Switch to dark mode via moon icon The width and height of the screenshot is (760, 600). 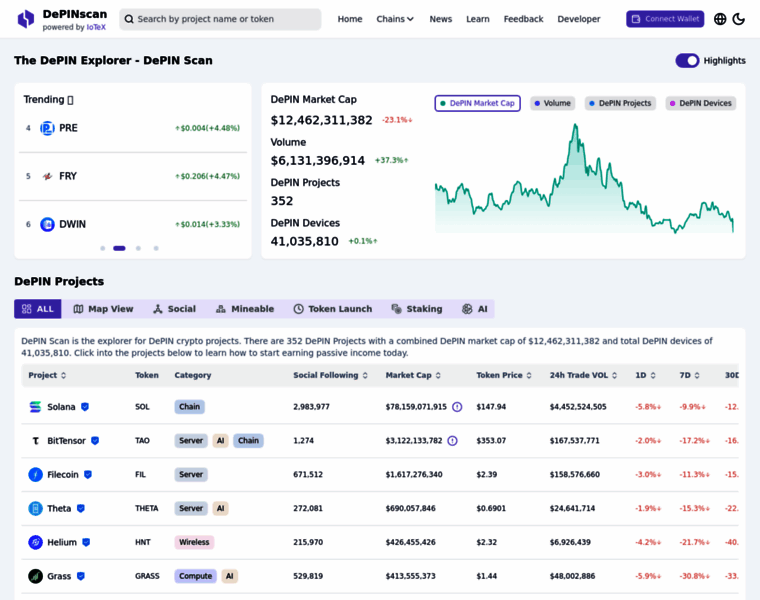coord(739,19)
